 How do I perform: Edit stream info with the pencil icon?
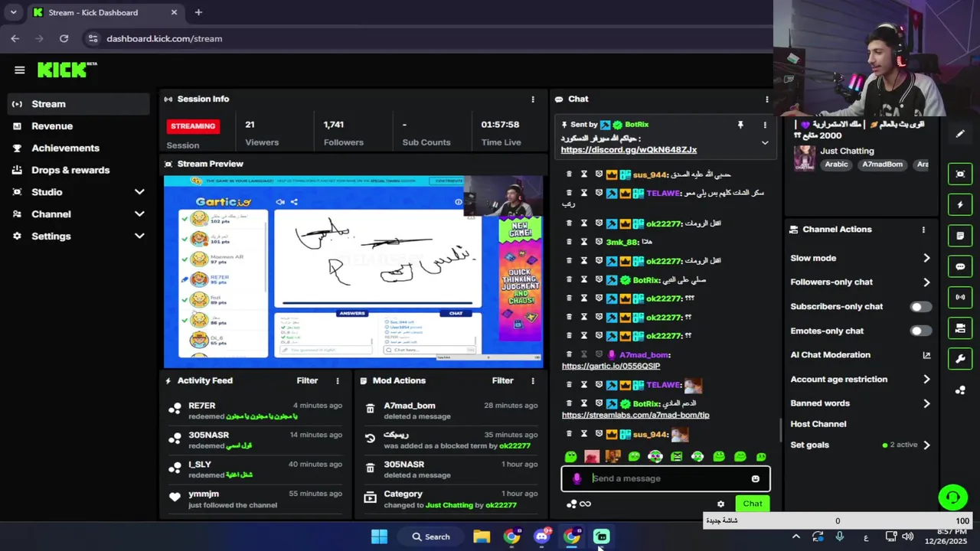960,134
